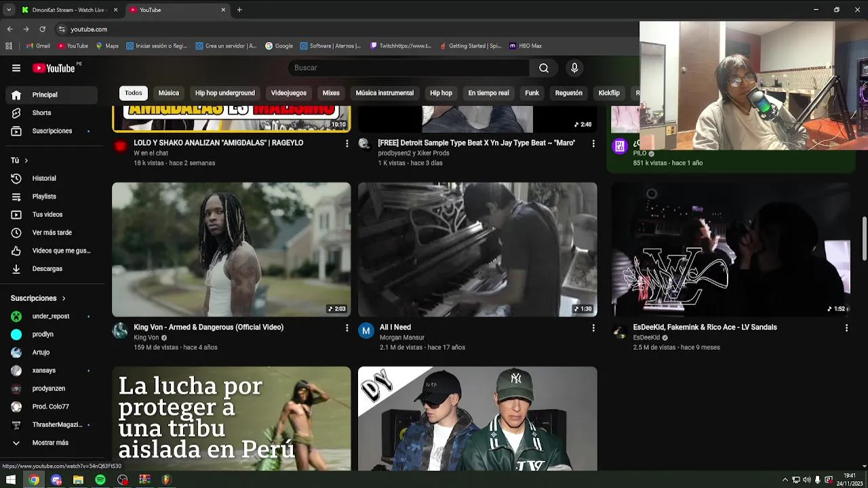The width and height of the screenshot is (868, 488).
Task: Start voice search with the microphone icon
Action: click(574, 68)
